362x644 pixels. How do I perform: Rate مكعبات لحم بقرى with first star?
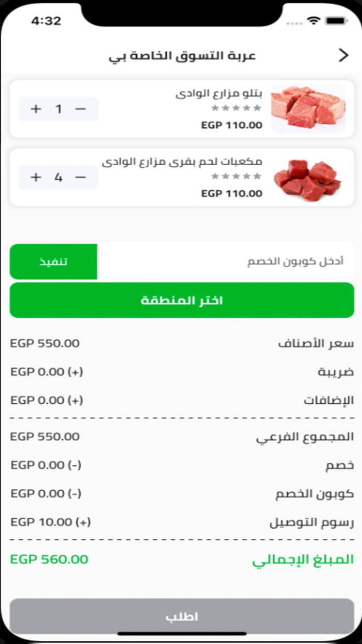tap(215, 176)
